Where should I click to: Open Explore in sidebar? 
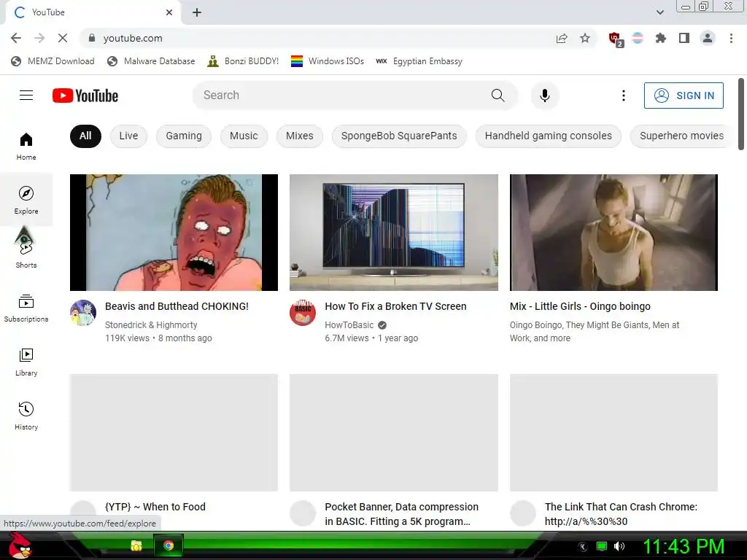[x=26, y=200]
